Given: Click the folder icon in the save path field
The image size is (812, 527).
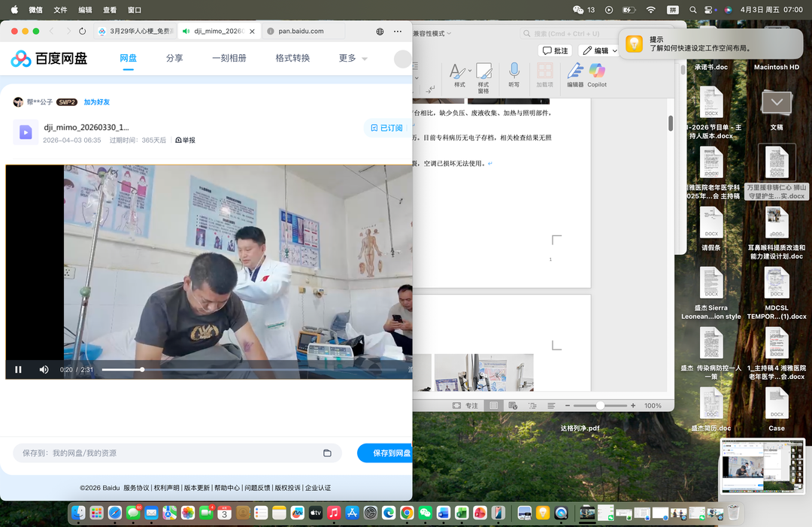Looking at the screenshot, I should [327, 453].
